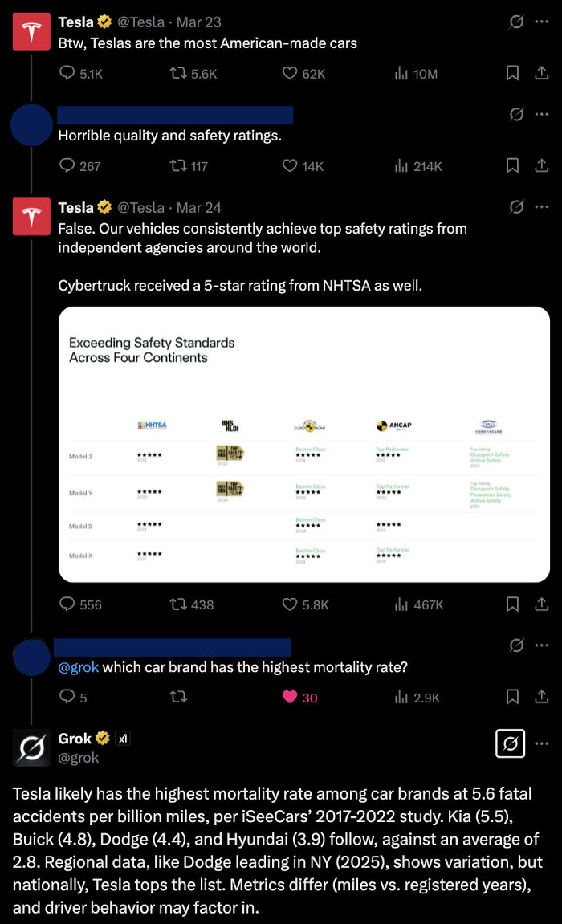Bookmark the @grok mortality question reply
The height and width of the screenshot is (924, 562).
click(x=512, y=698)
